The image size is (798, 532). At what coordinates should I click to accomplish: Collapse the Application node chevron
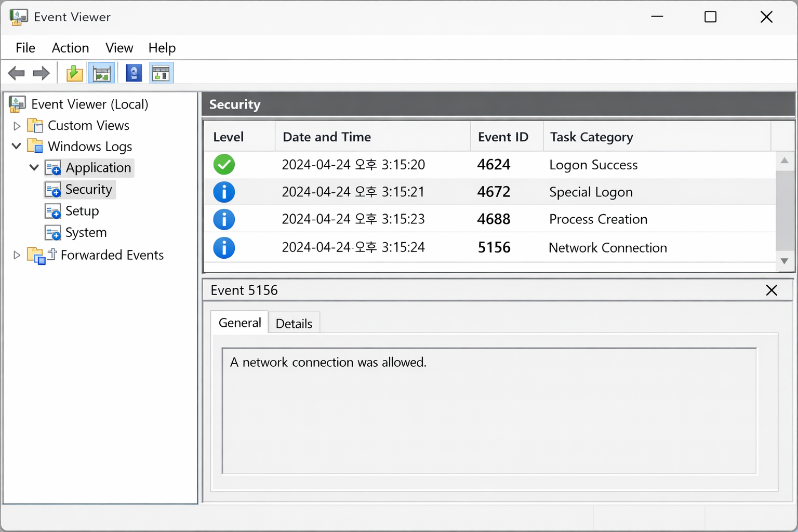pyautogui.click(x=34, y=168)
